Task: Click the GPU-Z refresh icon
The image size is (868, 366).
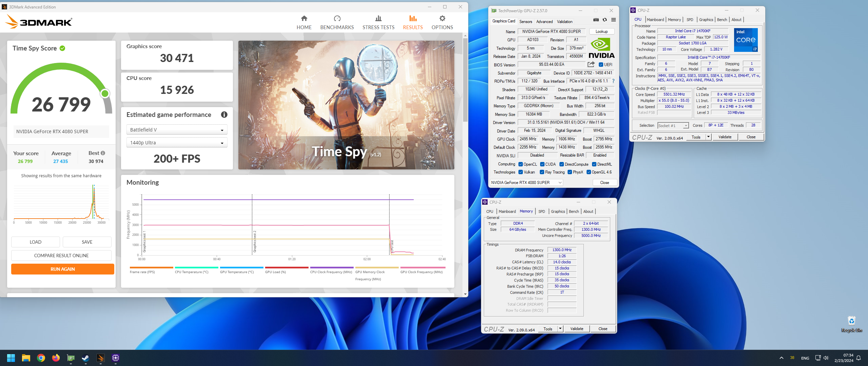Action: pyautogui.click(x=605, y=20)
